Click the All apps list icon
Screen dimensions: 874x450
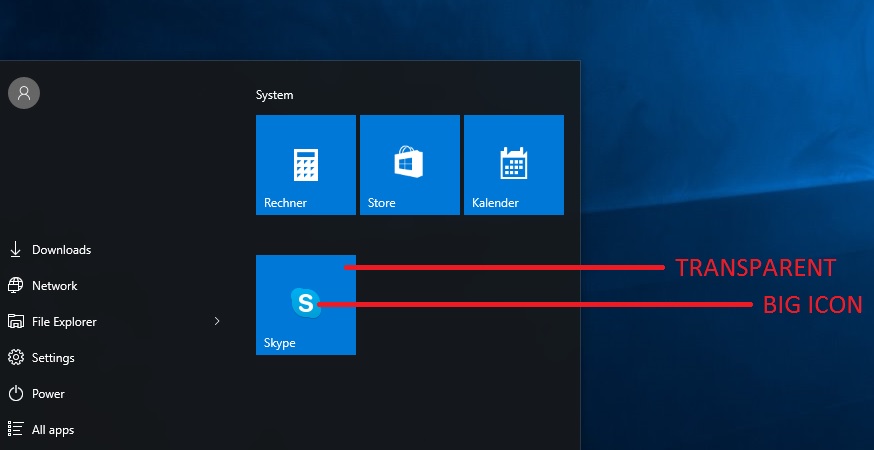tap(16, 429)
